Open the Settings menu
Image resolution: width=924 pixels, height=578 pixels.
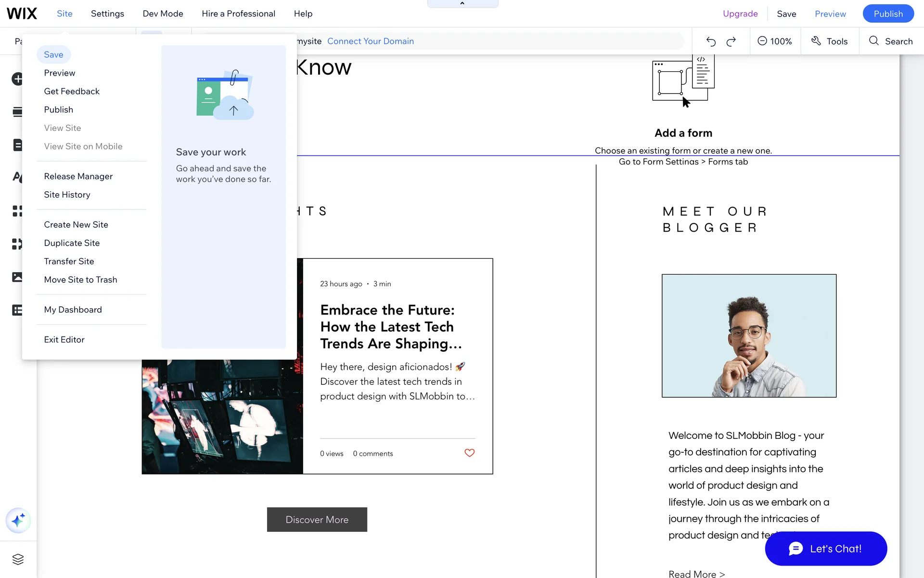107,13
